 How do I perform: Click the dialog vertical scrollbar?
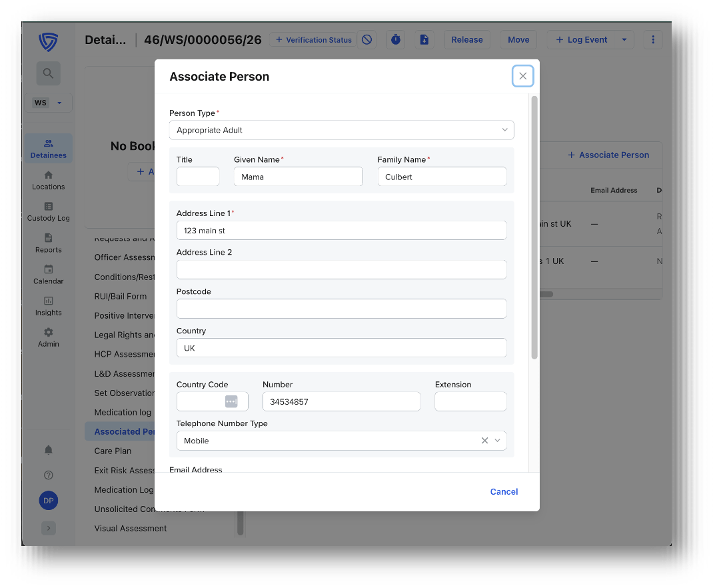click(534, 227)
